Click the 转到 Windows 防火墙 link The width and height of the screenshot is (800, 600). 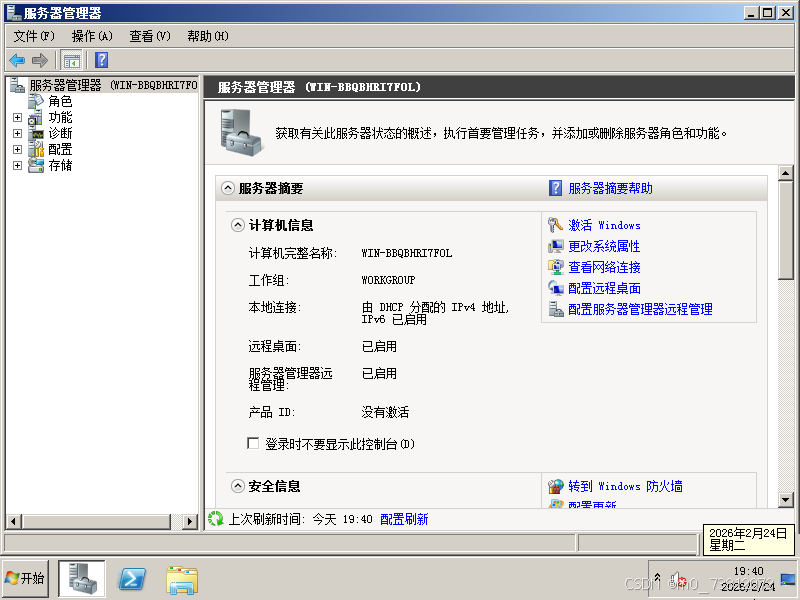pos(626,486)
